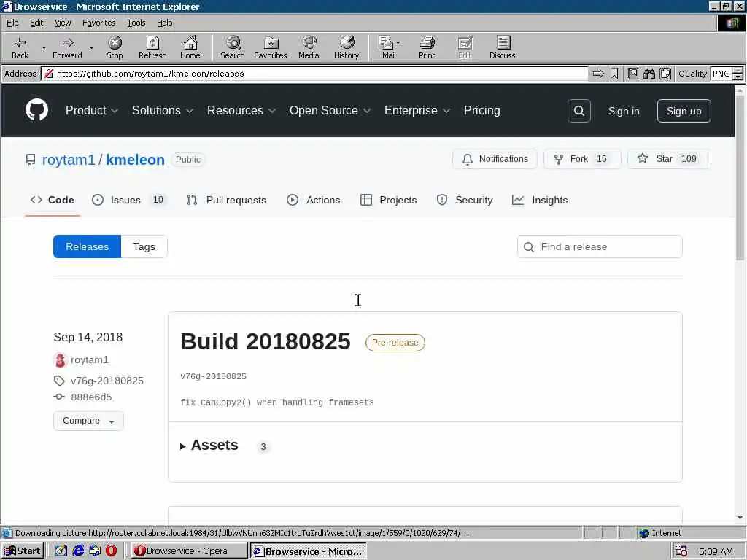Screen dimensions: 747x560
Task: Stop loading with the Stop button
Action: [115, 47]
